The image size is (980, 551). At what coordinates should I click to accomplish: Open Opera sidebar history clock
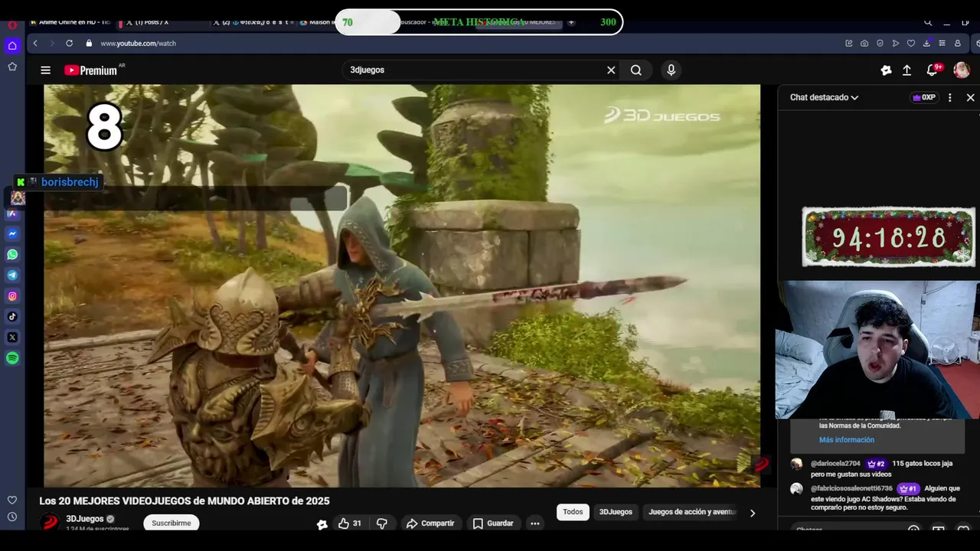pos(12,517)
